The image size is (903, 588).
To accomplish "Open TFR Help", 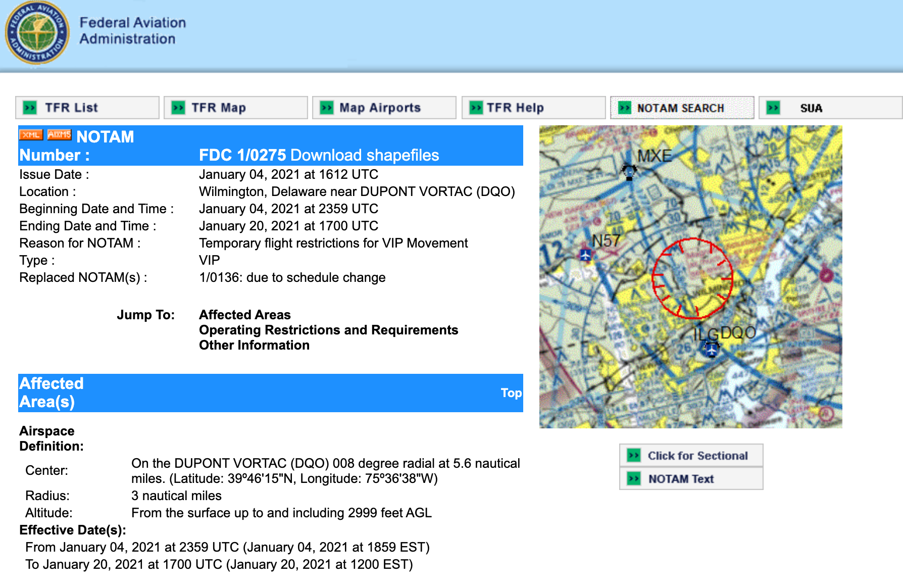I will click(x=534, y=108).
